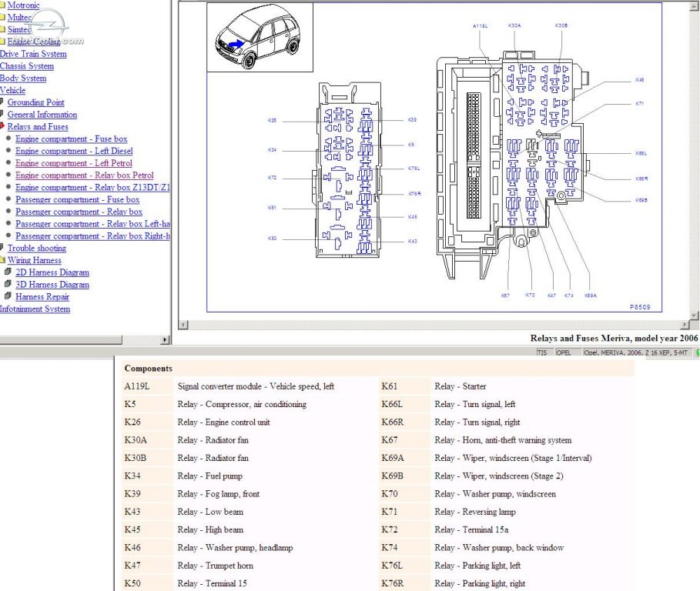Click the car location thumbnail image

point(260,37)
